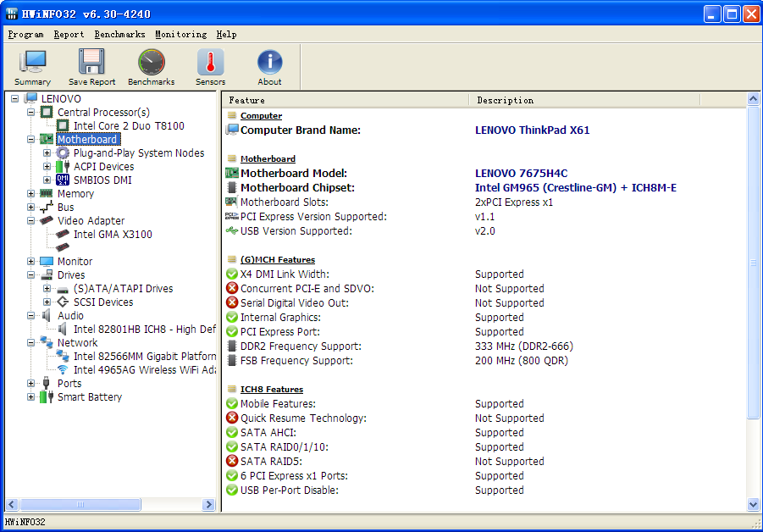Click the WiFi icon for Intel 4965AG

tap(63, 370)
